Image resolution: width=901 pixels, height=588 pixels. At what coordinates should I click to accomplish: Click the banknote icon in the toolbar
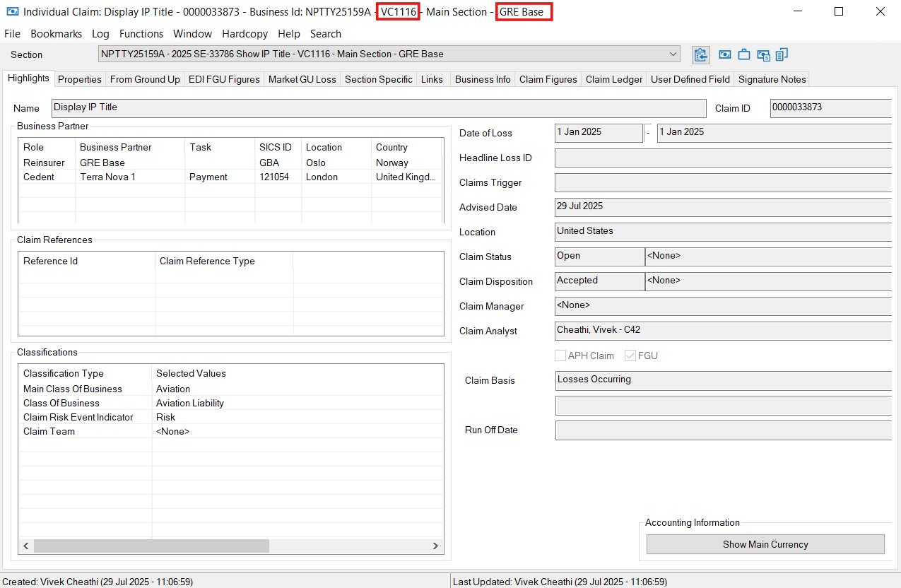click(724, 54)
